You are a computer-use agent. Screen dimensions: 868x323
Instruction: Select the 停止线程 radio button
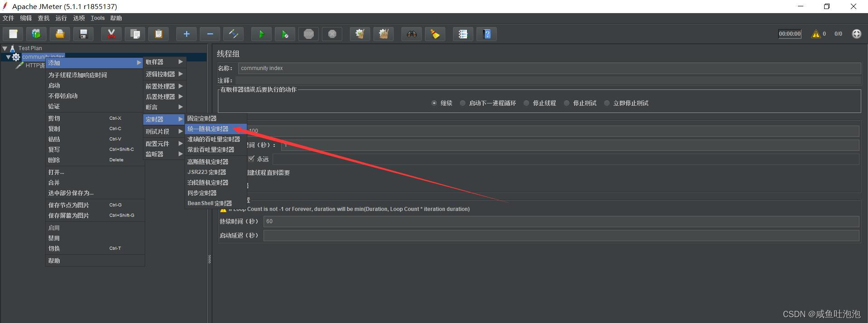[x=526, y=103]
